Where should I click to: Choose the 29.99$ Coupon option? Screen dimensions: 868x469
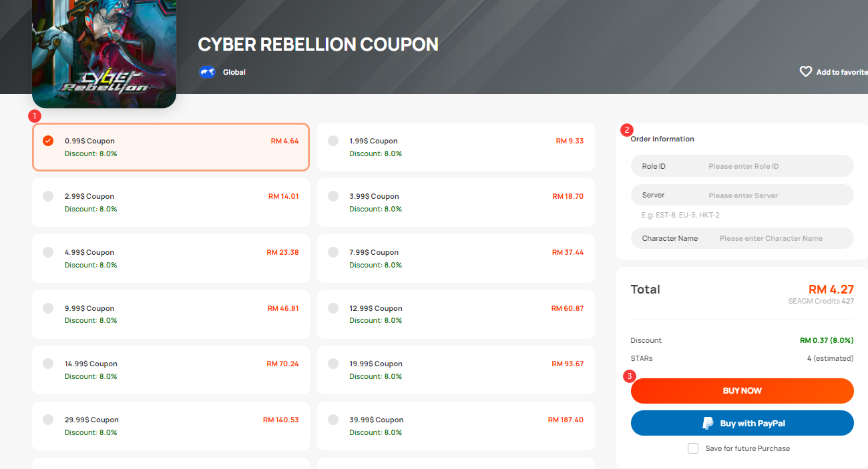tap(171, 426)
